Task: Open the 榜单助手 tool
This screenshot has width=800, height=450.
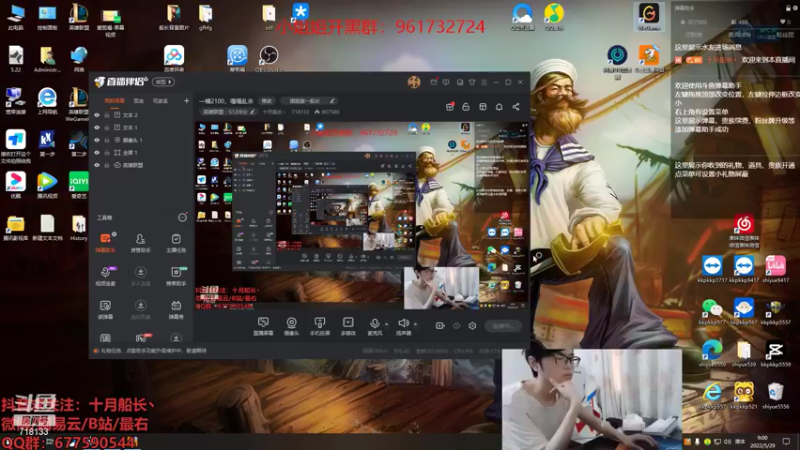Action: point(176,276)
